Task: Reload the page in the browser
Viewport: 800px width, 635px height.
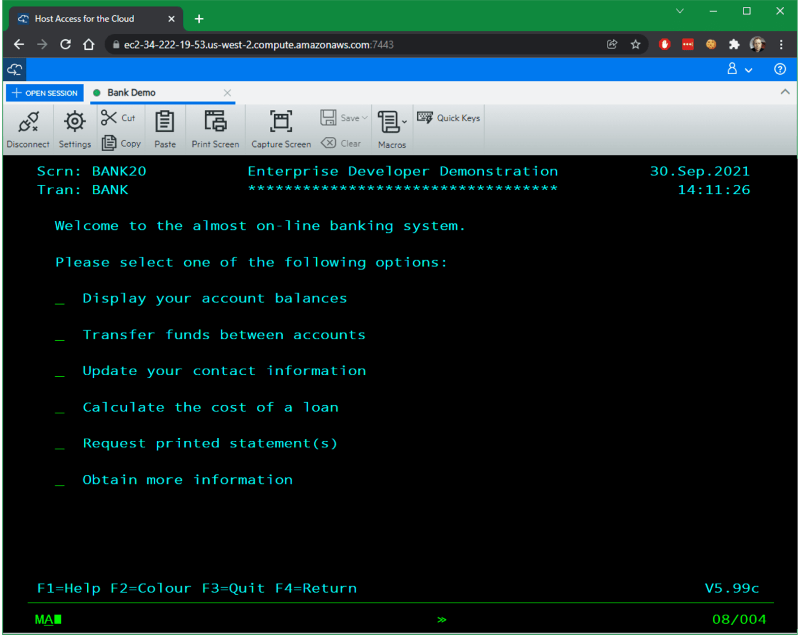Action: (65, 43)
